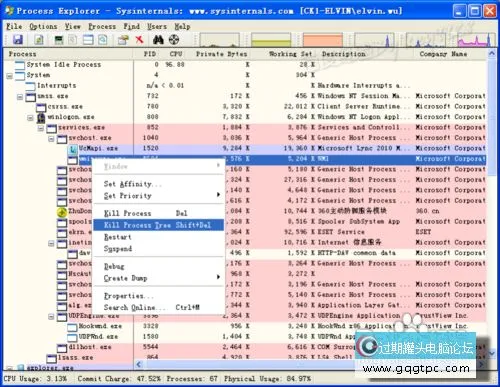Click the HncAut process icon

pyautogui.click(x=62, y=274)
